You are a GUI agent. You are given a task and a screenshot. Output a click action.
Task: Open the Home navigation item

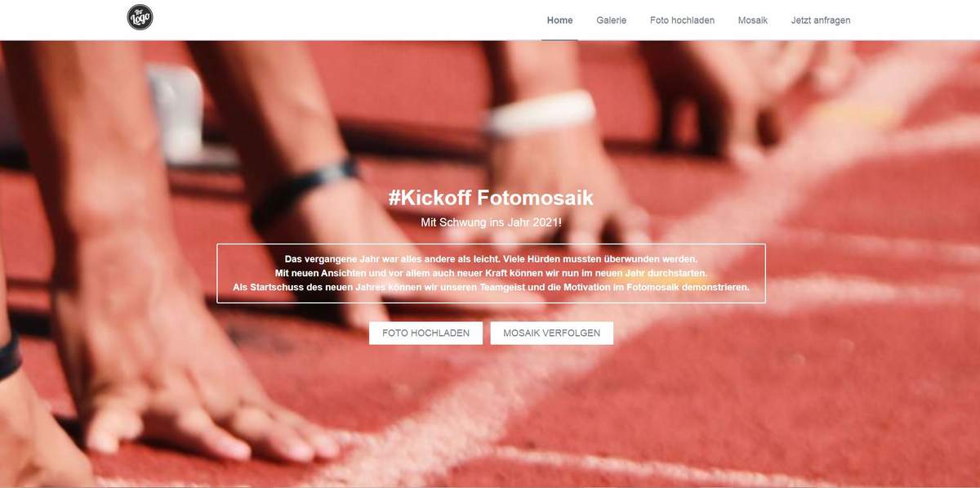559,20
